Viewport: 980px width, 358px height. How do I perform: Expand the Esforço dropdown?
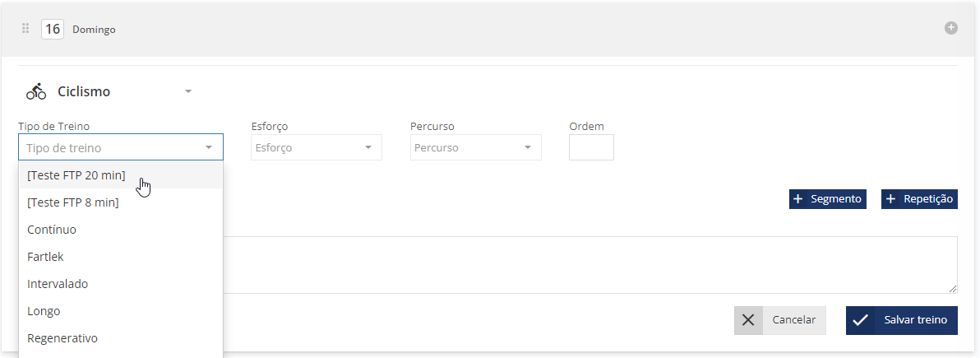(x=317, y=147)
